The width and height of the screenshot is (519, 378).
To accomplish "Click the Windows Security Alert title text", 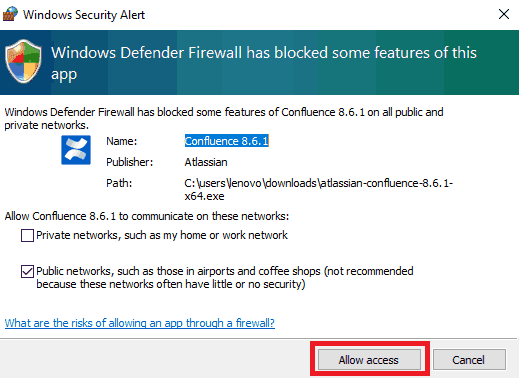I will click(x=84, y=15).
